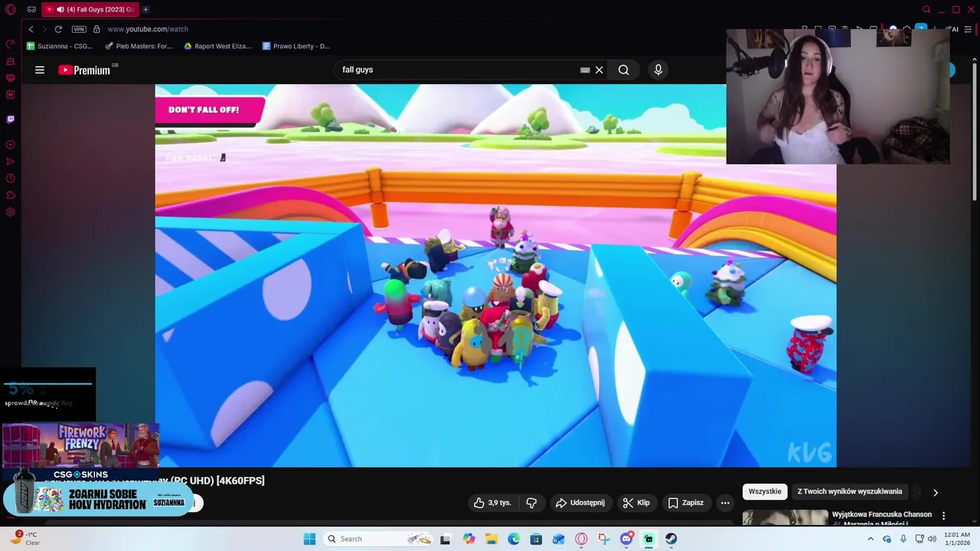Viewport: 980px width, 551px height.
Task: Open File Explorer from taskbar
Action: [491, 539]
